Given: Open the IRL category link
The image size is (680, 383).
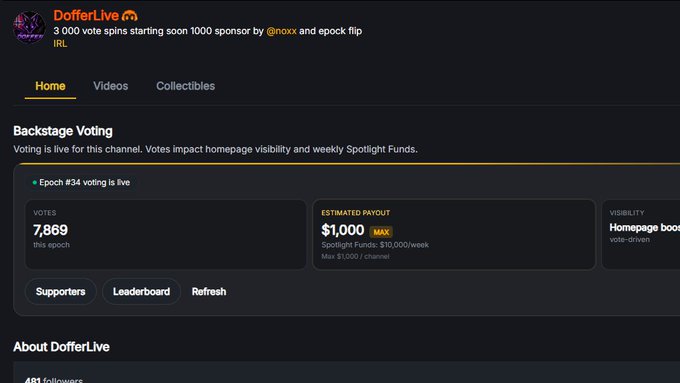Looking at the screenshot, I should click(x=60, y=43).
